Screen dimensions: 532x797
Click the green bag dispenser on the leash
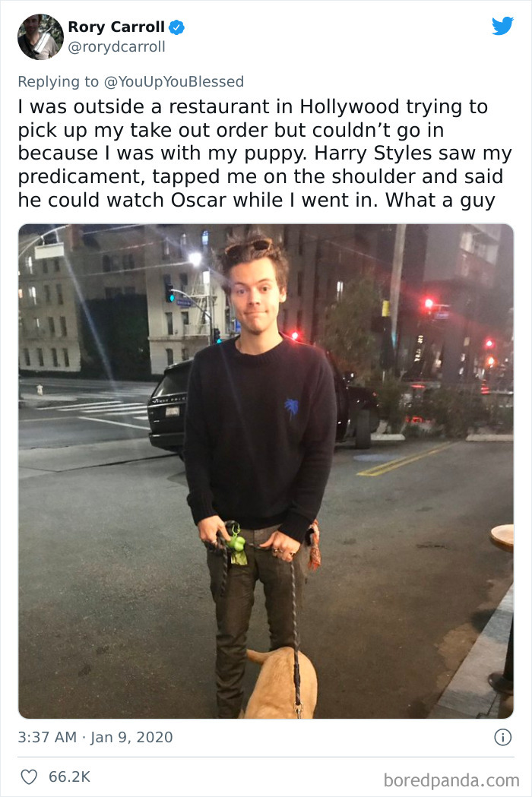click(236, 541)
